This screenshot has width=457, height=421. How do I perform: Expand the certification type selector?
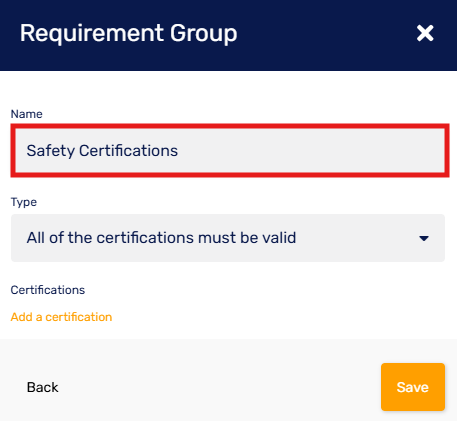(228, 238)
